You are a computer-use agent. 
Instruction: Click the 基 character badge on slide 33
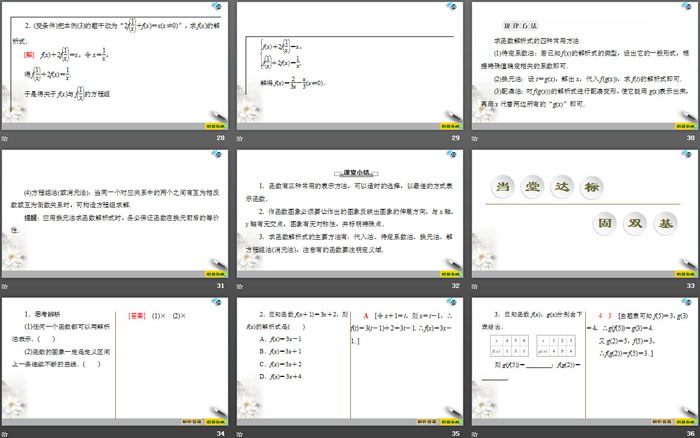click(x=665, y=223)
